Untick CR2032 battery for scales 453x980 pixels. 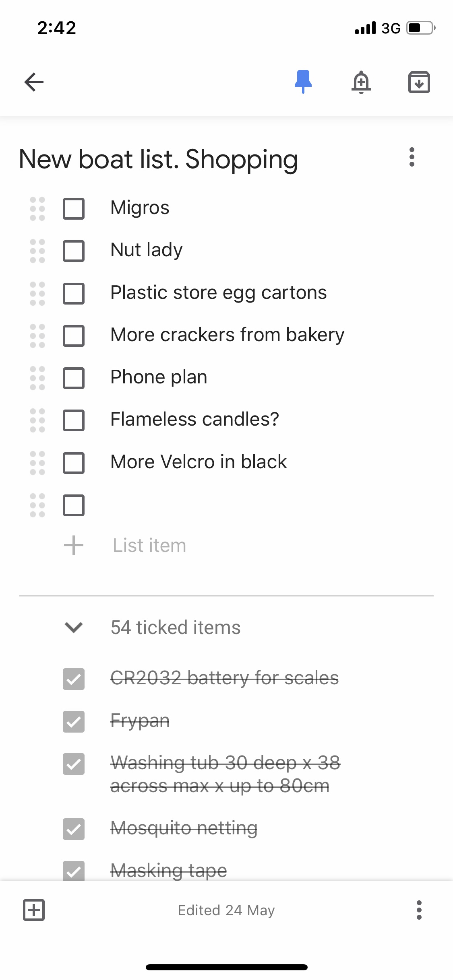74,679
